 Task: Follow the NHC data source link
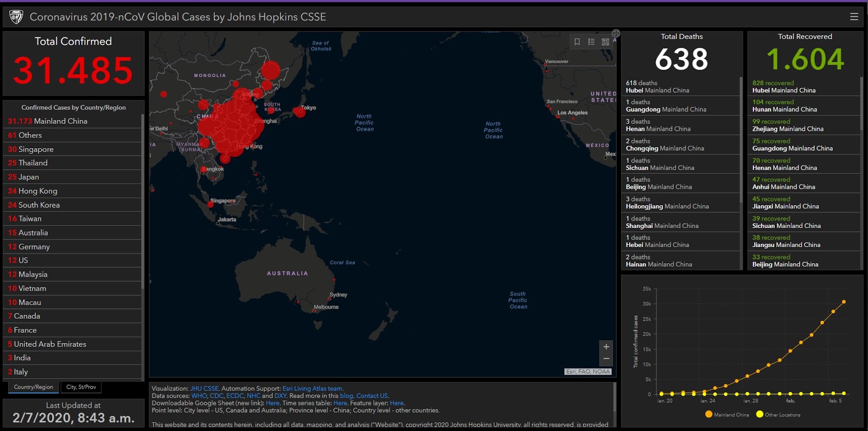[x=253, y=396]
